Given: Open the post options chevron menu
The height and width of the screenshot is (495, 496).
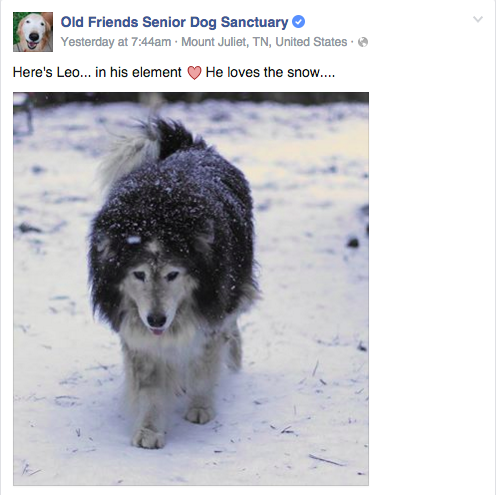Looking at the screenshot, I should click(478, 19).
